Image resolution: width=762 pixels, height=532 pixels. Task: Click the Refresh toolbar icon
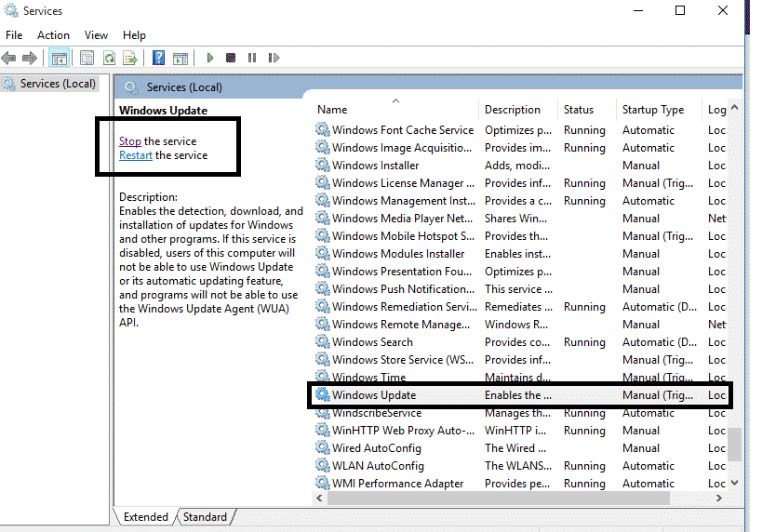pyautogui.click(x=110, y=59)
